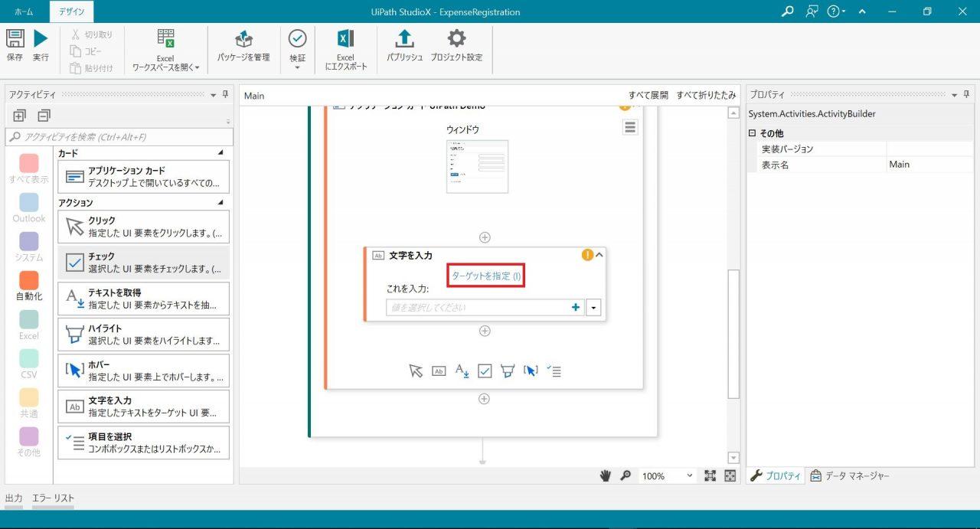Open the application card hamburger menu
980x529 pixels.
click(x=630, y=128)
